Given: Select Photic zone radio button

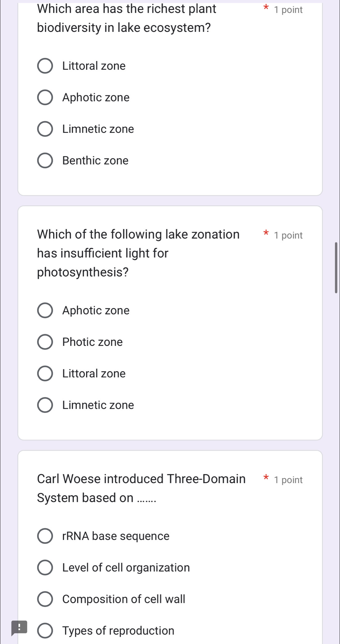Looking at the screenshot, I should (x=45, y=342).
